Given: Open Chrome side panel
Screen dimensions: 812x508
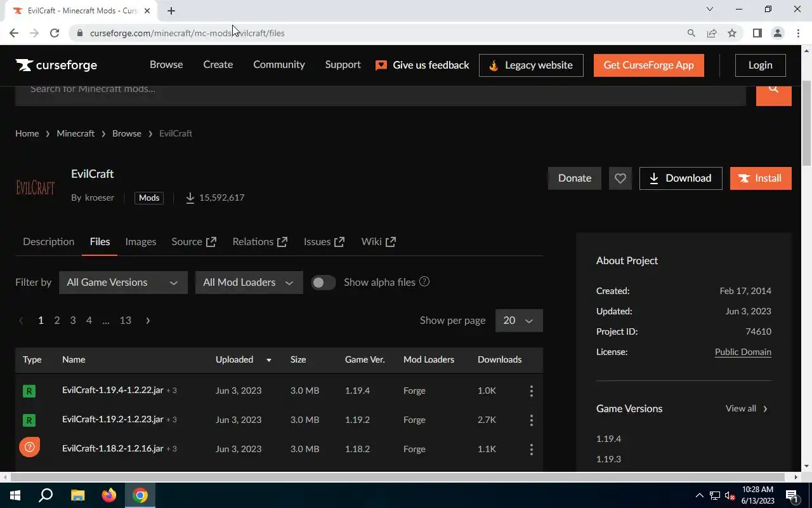Looking at the screenshot, I should tap(757, 33).
